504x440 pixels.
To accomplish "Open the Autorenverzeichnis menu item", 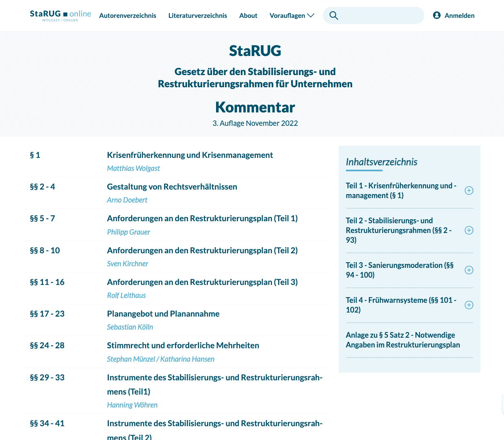I will coord(128,15).
